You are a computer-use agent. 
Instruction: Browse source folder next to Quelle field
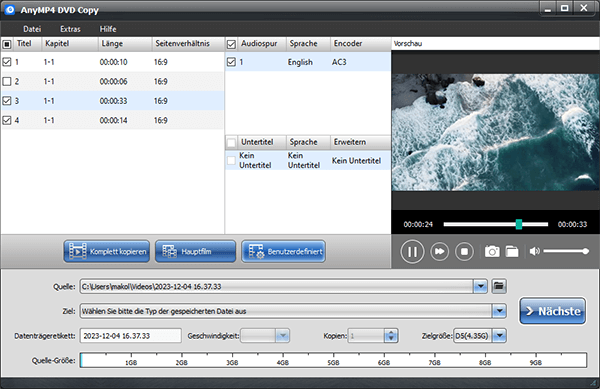click(x=499, y=286)
